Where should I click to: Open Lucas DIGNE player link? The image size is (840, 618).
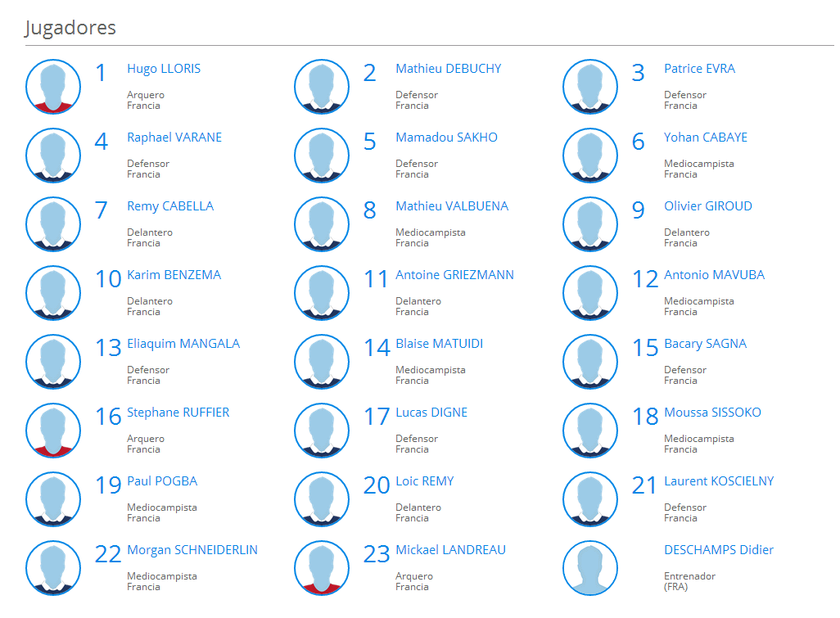point(431,413)
